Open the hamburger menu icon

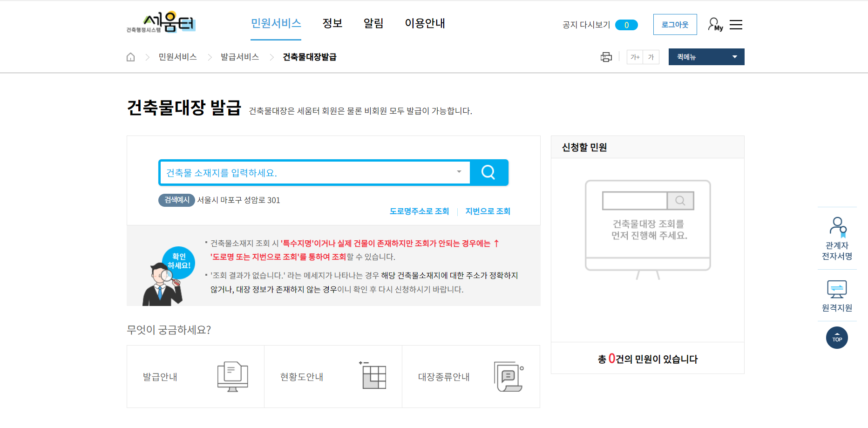736,25
